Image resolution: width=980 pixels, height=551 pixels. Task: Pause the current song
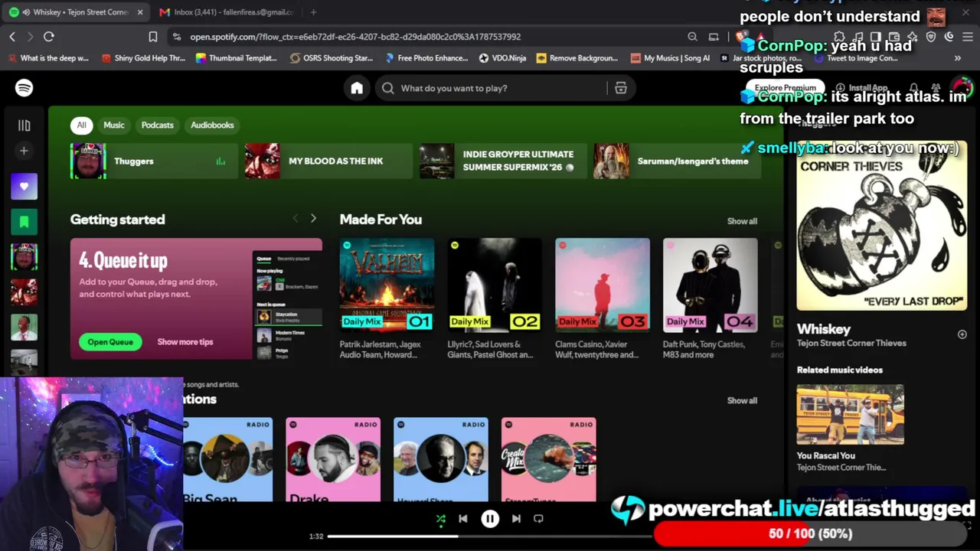(490, 519)
